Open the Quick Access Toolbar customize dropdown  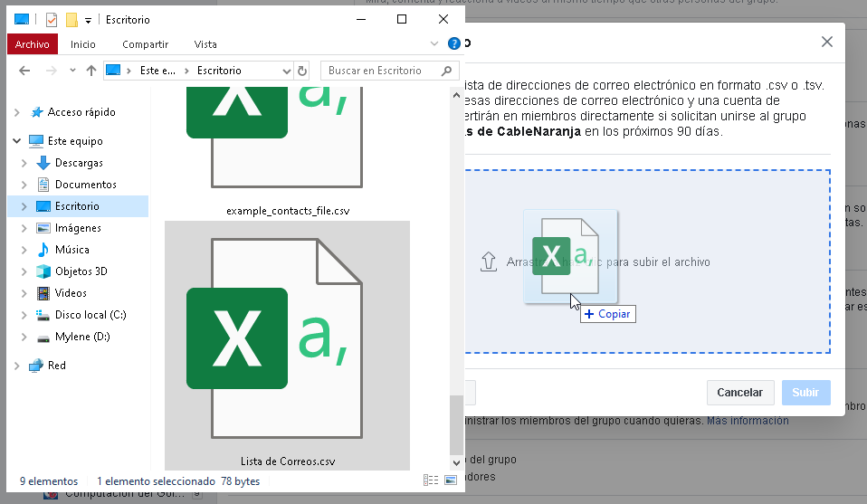pyautogui.click(x=88, y=21)
